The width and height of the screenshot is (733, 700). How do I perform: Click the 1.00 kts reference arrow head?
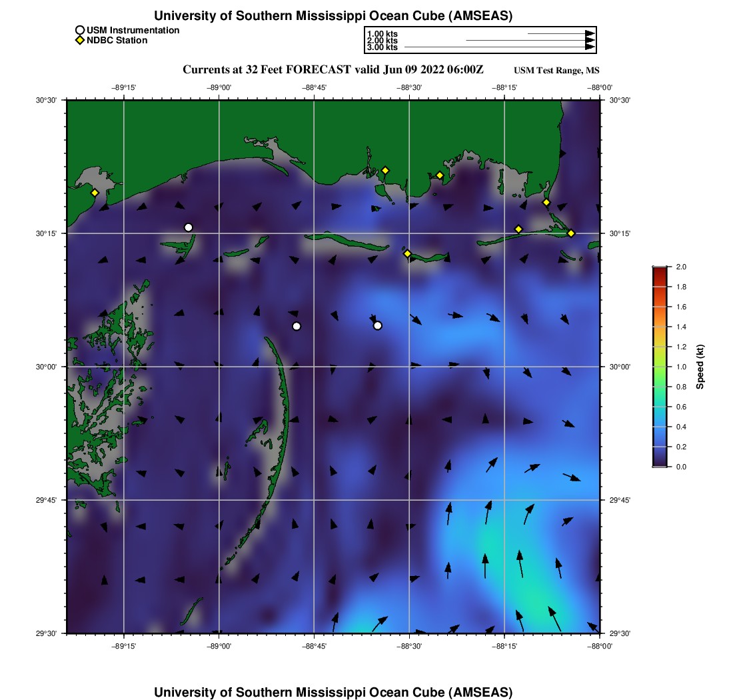590,34
